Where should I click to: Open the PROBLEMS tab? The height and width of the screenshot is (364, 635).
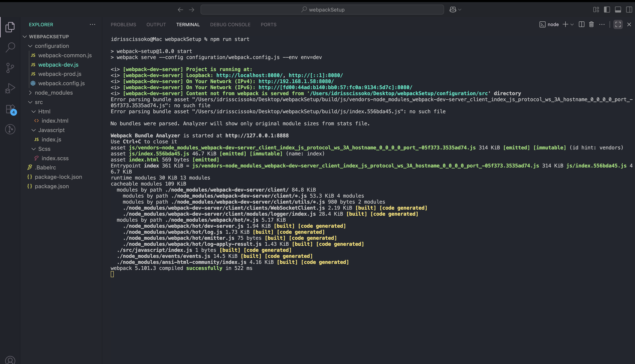click(123, 24)
